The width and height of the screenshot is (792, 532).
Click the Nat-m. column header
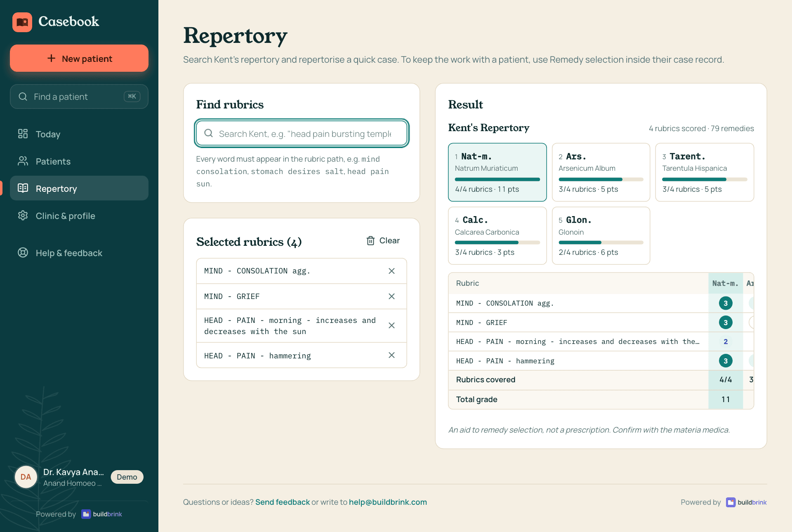pos(725,283)
